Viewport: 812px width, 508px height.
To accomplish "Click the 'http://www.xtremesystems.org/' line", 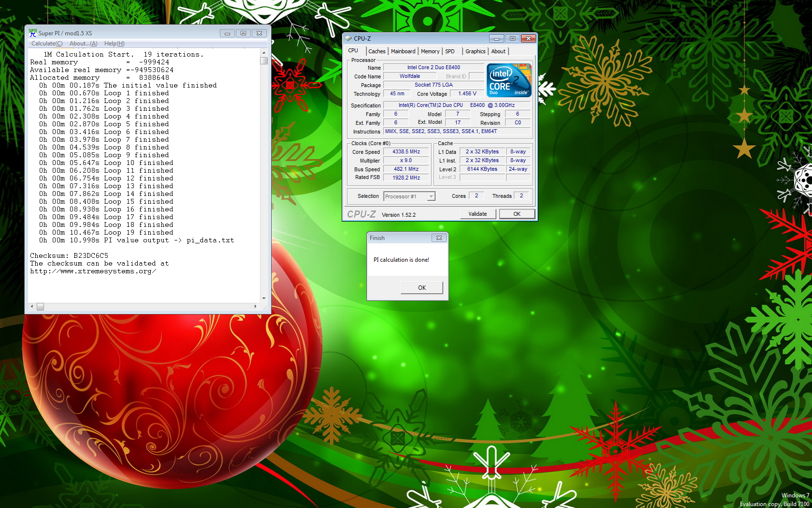I will (93, 271).
